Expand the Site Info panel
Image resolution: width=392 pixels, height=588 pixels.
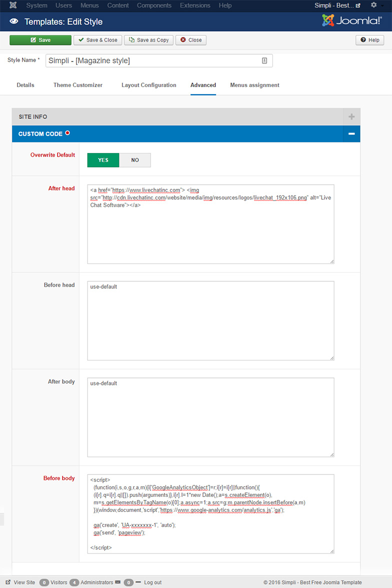pos(351,117)
